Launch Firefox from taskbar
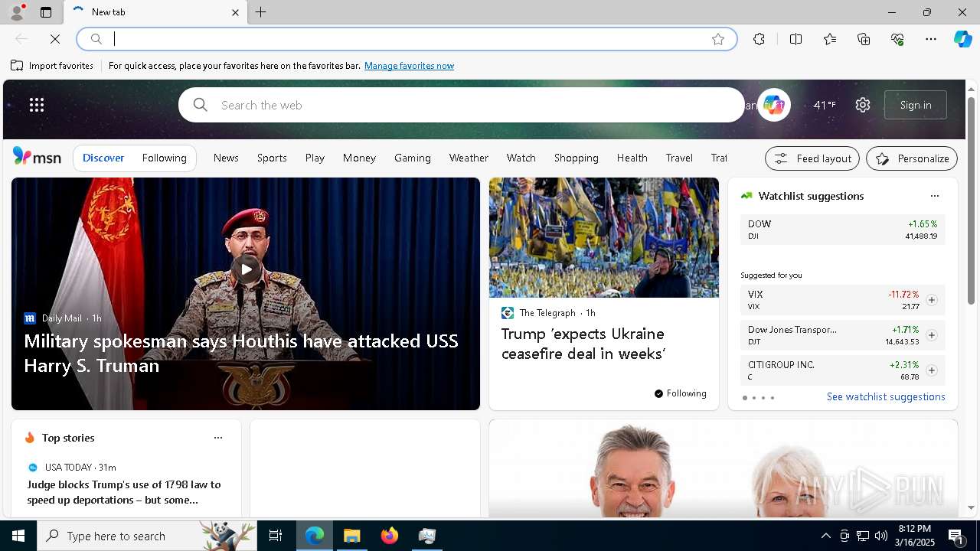Viewport: 980px width, 551px height. tap(390, 536)
